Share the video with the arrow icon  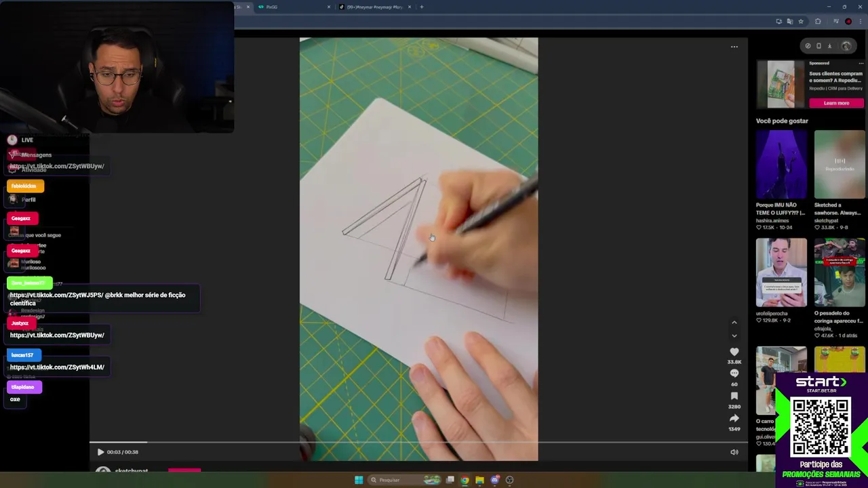(734, 418)
